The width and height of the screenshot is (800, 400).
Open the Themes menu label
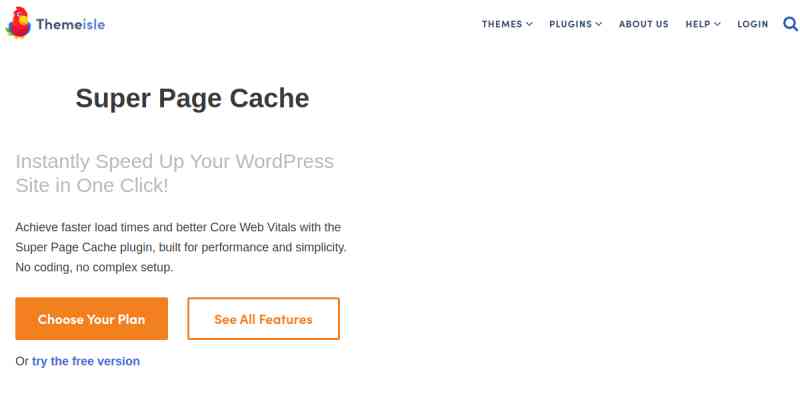click(502, 24)
